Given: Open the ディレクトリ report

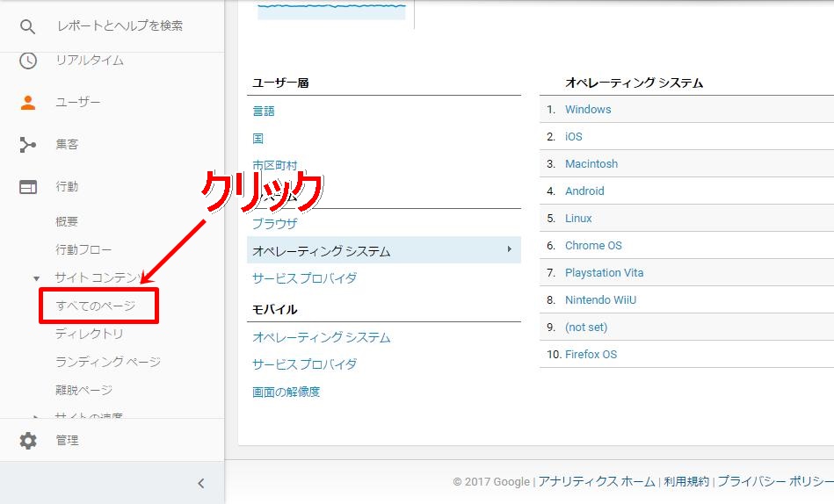Looking at the screenshot, I should (x=90, y=334).
